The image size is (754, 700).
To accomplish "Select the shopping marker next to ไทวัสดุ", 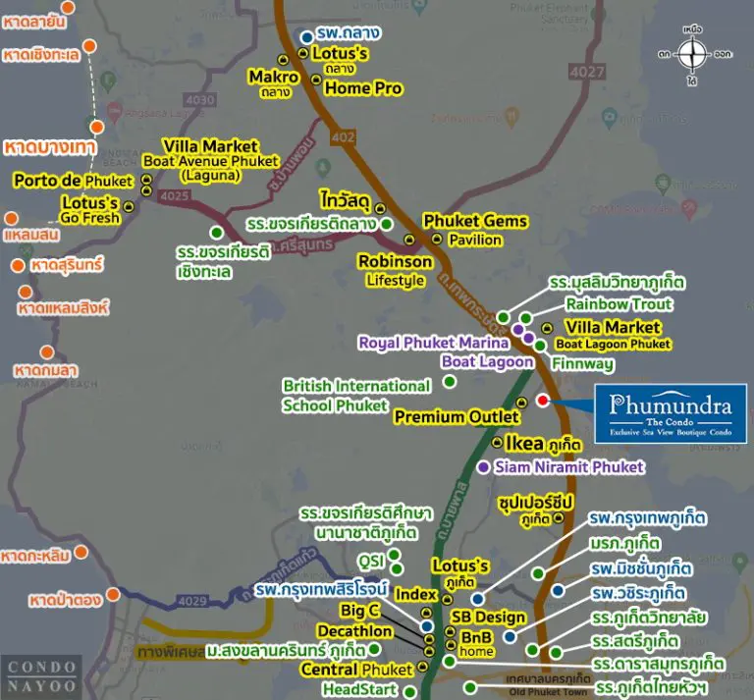I will point(380,208).
